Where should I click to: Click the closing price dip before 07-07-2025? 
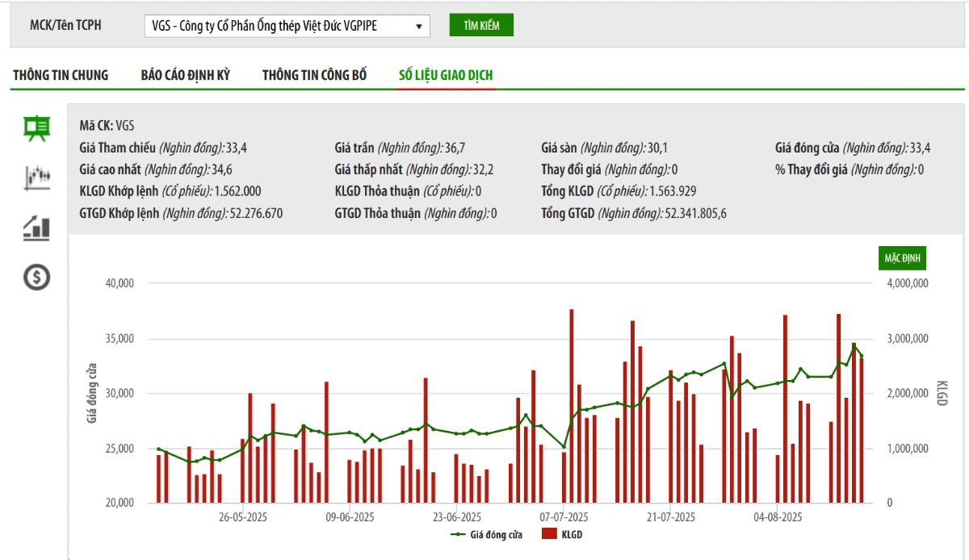pyautogui.click(x=564, y=446)
